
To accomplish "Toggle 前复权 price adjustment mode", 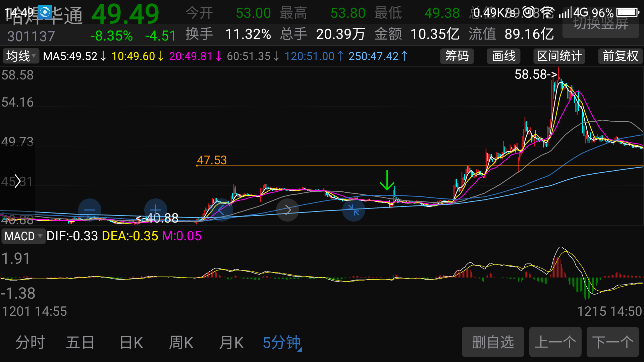I will pos(620,56).
